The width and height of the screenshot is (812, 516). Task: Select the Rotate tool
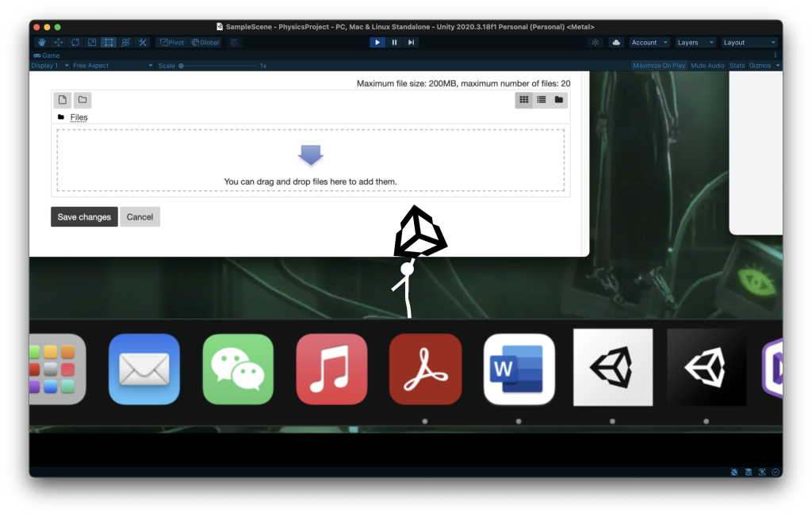tap(75, 43)
